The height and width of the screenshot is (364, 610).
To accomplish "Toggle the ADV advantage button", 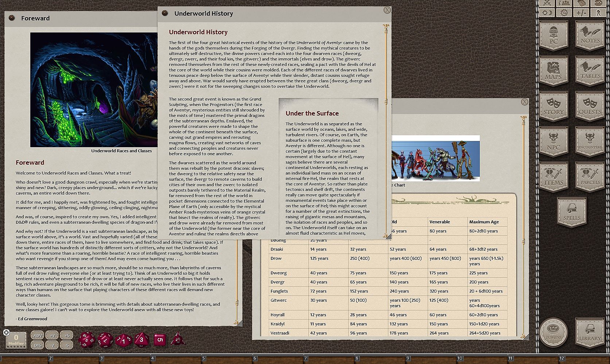I will tap(38, 335).
